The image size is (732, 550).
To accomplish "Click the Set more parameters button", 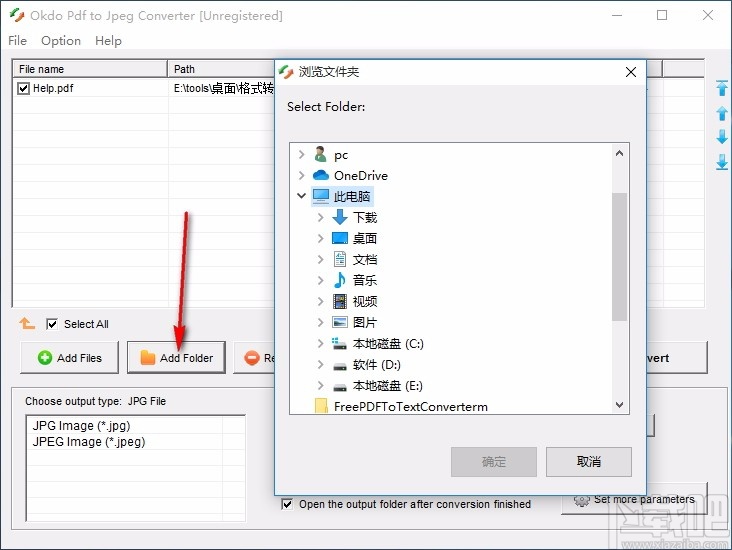I will click(x=634, y=500).
